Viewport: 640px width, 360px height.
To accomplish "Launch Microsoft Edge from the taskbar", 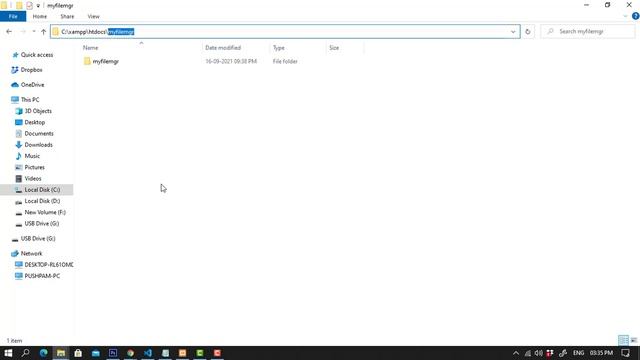I will pos(43,353).
